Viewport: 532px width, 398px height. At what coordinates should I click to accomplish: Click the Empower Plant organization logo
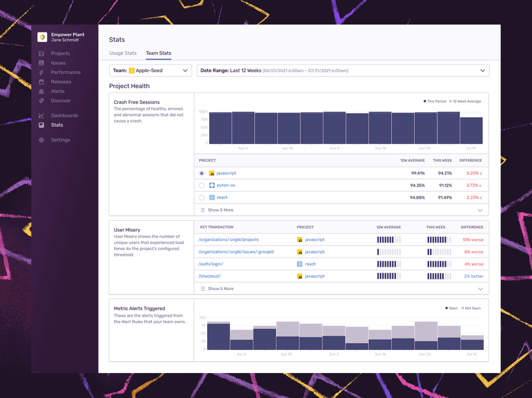click(x=42, y=37)
